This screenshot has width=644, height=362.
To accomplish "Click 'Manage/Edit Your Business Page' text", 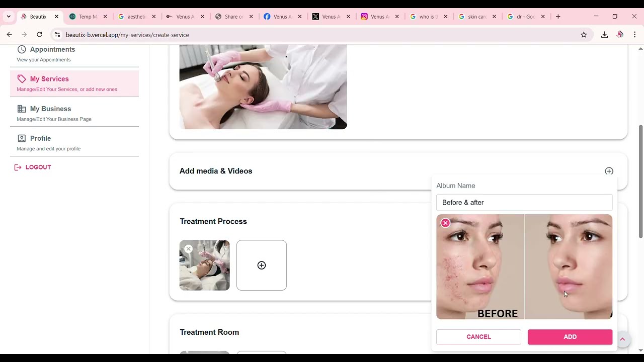I will 54,119.
